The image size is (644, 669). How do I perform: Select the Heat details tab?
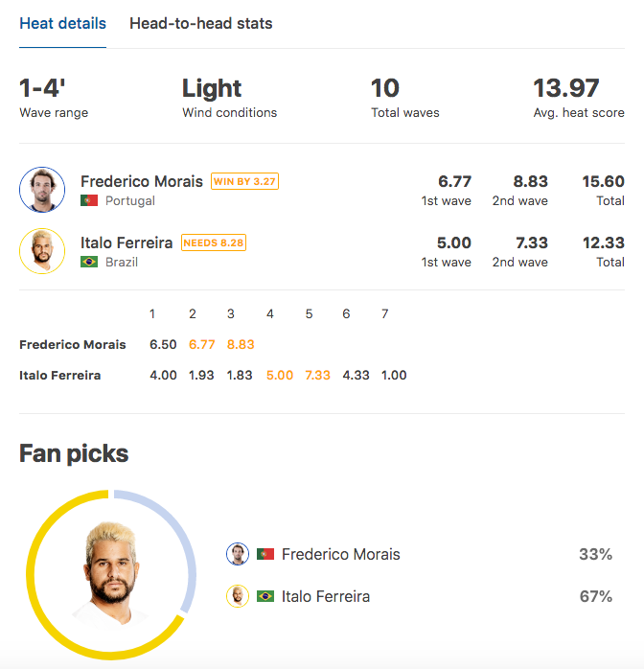62,23
